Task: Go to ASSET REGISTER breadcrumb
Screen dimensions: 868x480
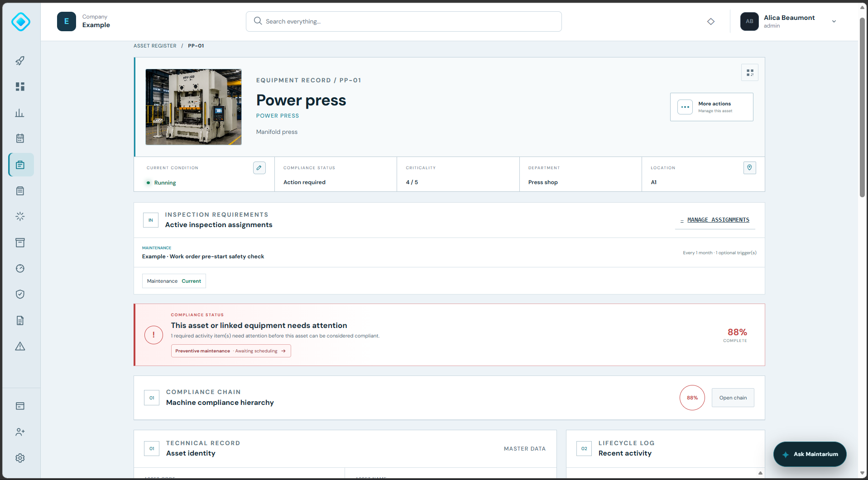Action: [155, 46]
